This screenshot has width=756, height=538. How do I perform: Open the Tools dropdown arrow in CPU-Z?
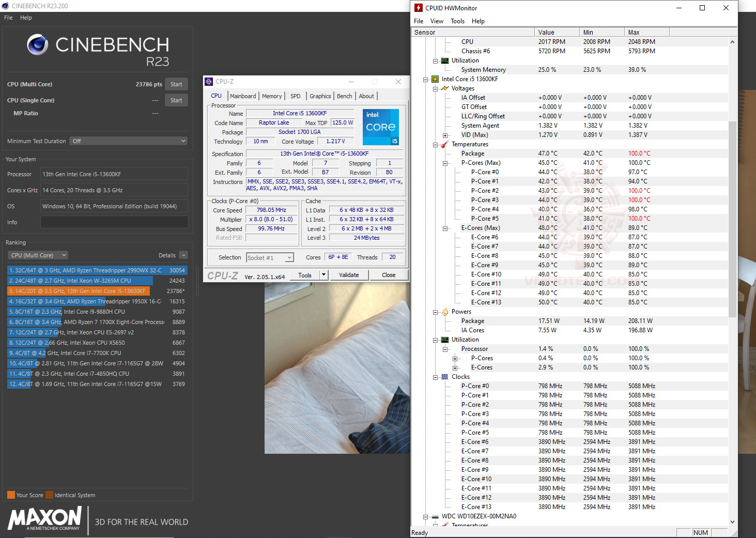point(324,275)
